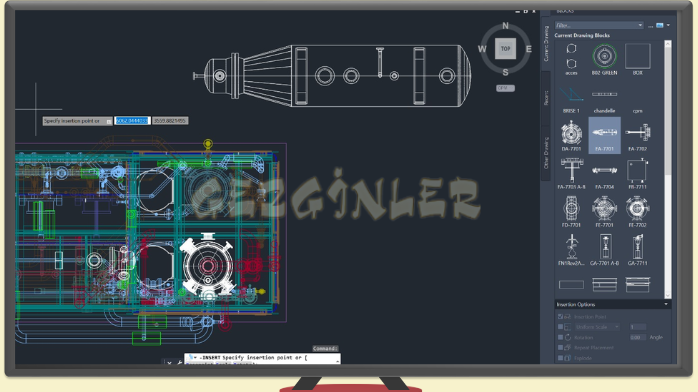Select the cpm block label

point(637,111)
